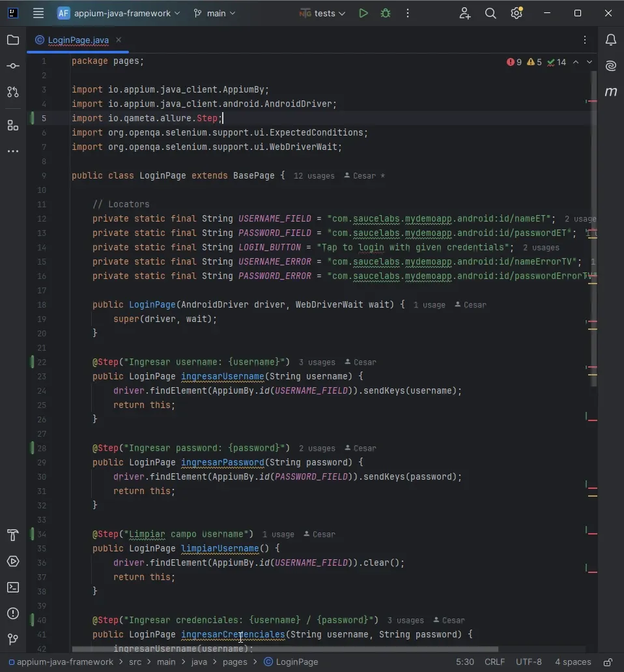Click the ingresarUsername method name

(x=222, y=376)
